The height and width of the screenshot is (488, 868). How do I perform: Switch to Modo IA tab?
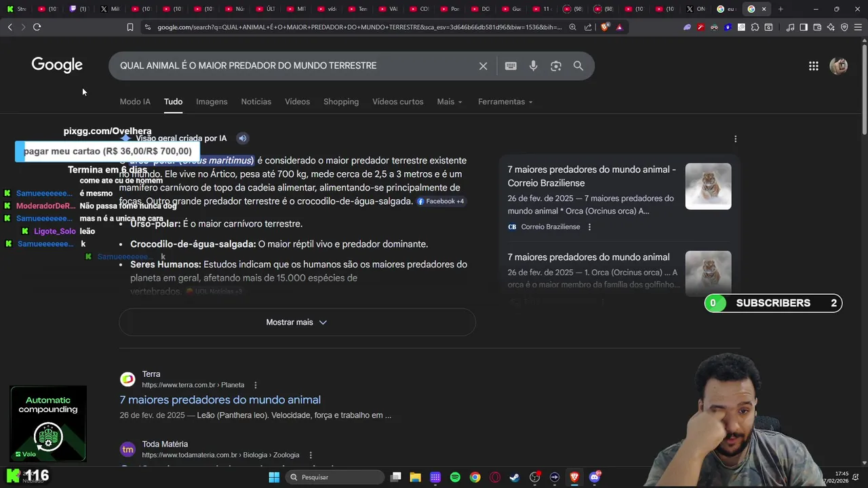point(135,102)
